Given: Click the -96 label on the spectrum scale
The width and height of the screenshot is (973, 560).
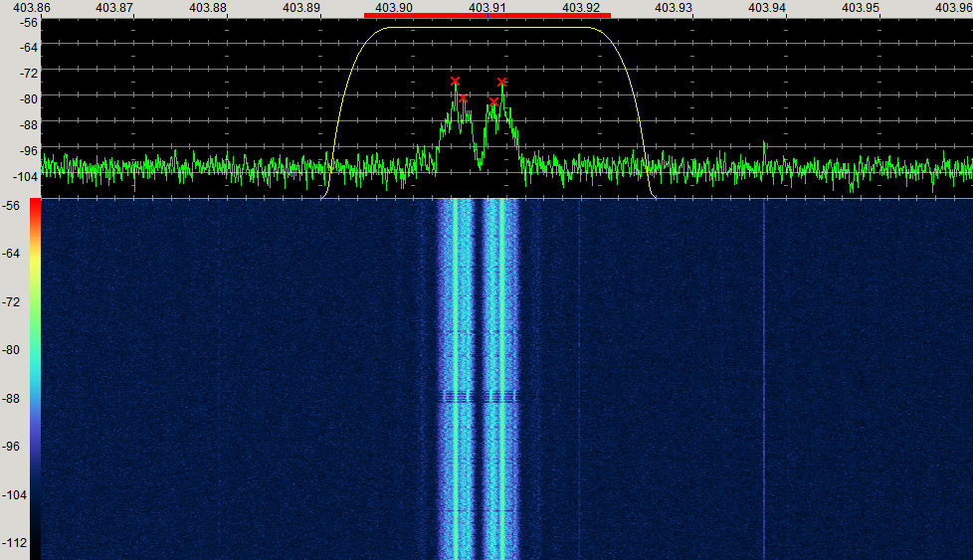Looking at the screenshot, I should [29, 151].
